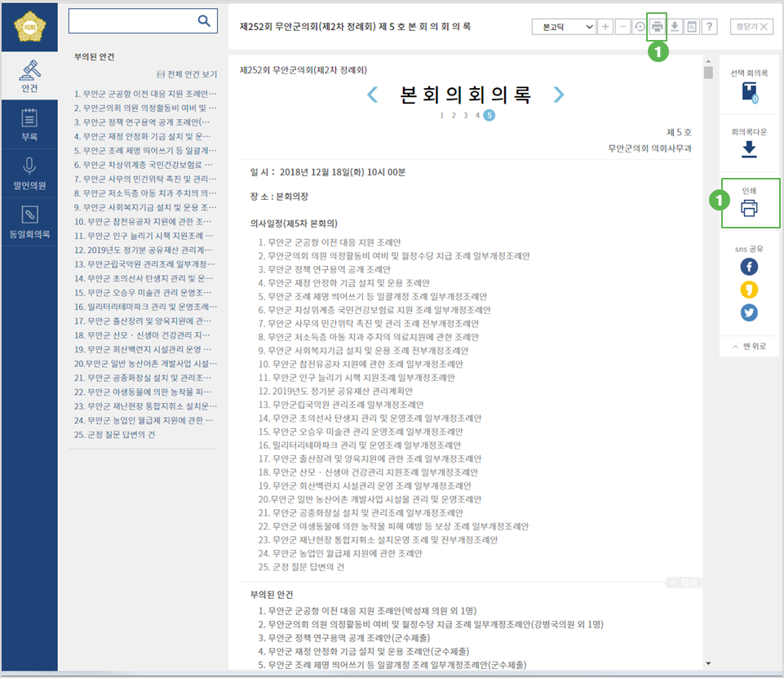Share on KakaoStory yellow icon
The width and height of the screenshot is (784, 678).
coord(749,290)
